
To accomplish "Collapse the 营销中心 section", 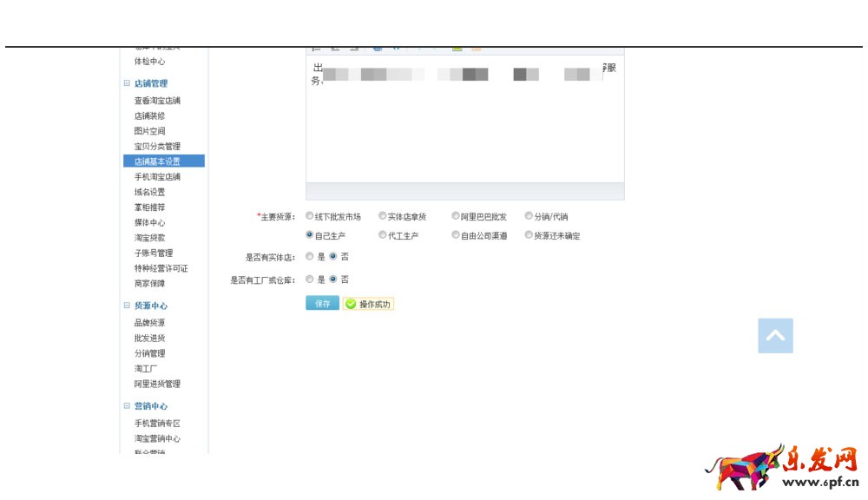I will click(x=127, y=406).
